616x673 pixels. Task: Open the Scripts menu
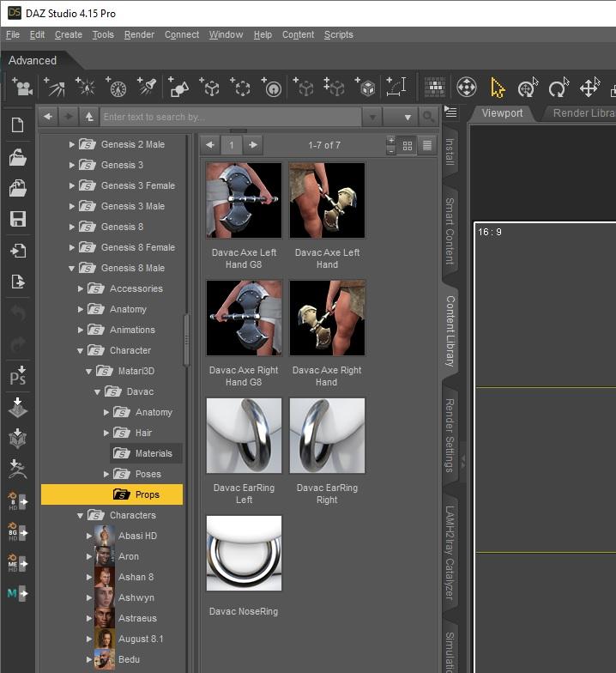tap(338, 34)
